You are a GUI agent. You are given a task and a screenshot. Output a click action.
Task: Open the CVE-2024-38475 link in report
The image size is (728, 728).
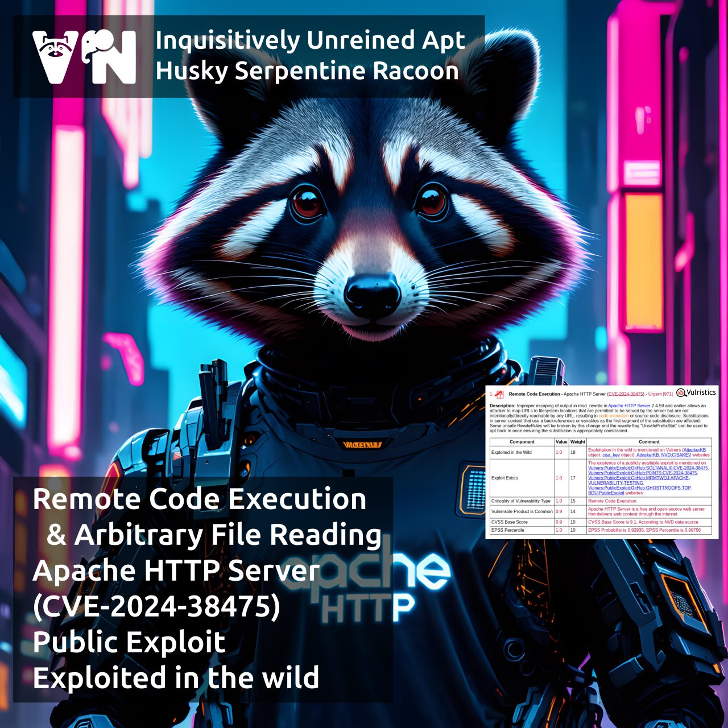click(x=626, y=394)
